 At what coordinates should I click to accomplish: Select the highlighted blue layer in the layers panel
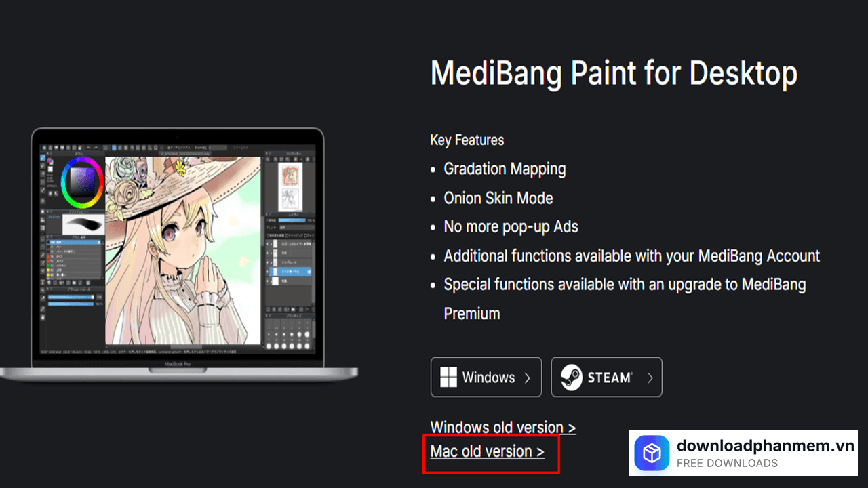click(x=290, y=271)
